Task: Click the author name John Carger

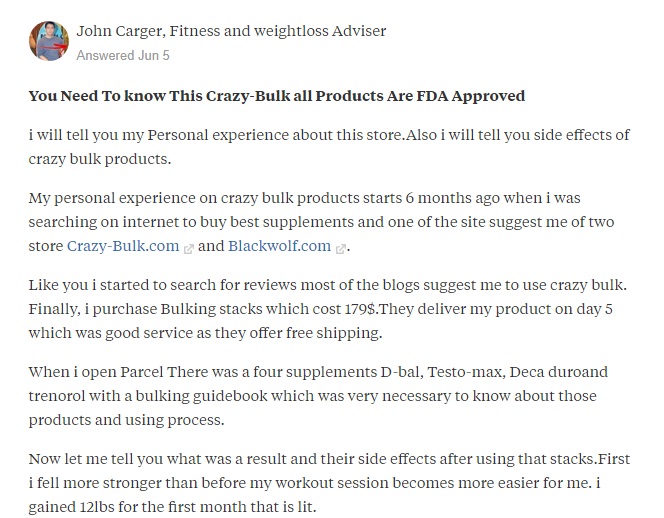Action: [x=119, y=31]
